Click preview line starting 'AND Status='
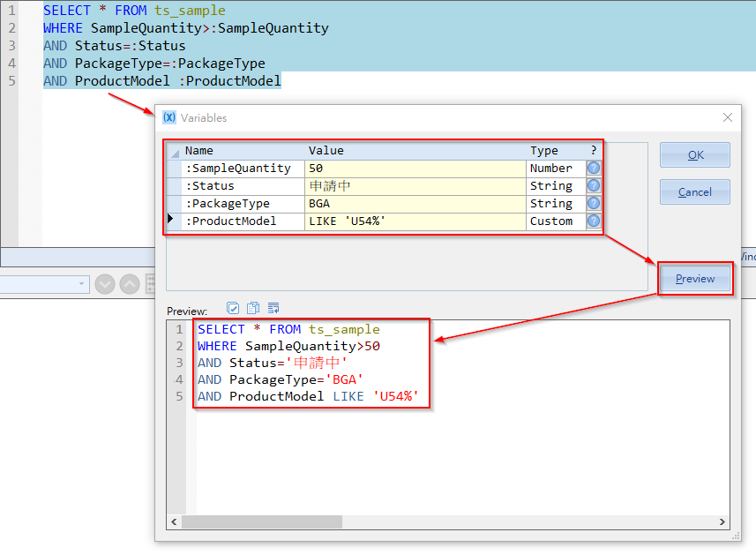 click(x=273, y=363)
